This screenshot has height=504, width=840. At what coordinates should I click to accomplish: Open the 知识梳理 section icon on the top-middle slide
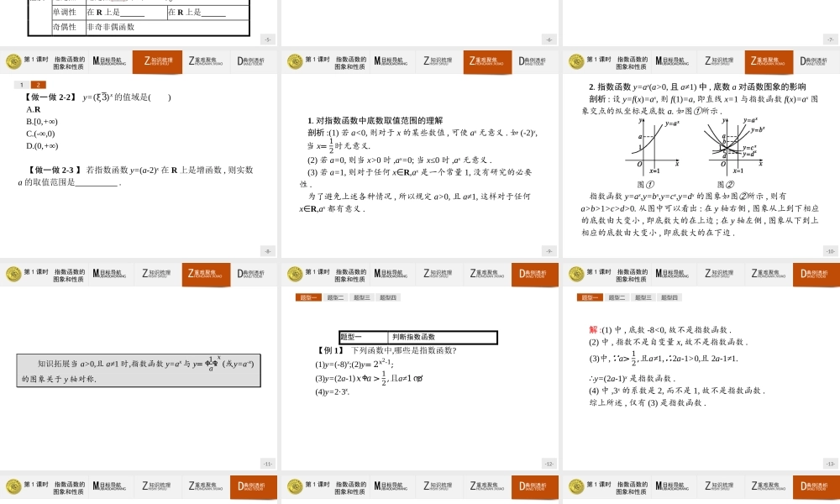pos(437,61)
